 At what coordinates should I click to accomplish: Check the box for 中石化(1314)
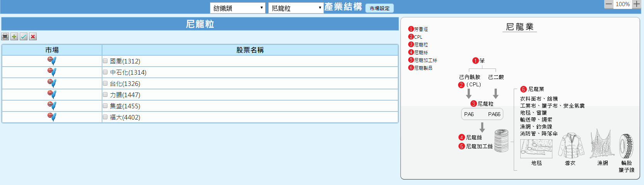(x=105, y=72)
